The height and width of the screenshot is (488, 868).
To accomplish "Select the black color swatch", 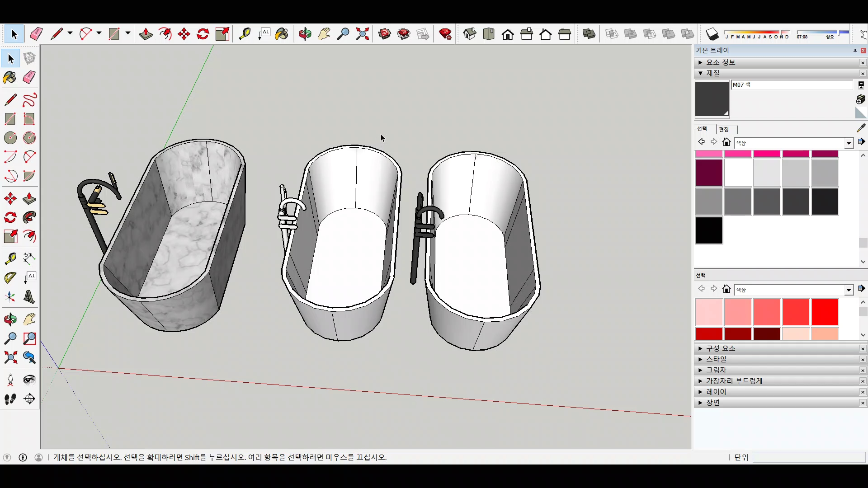I will click(x=709, y=230).
